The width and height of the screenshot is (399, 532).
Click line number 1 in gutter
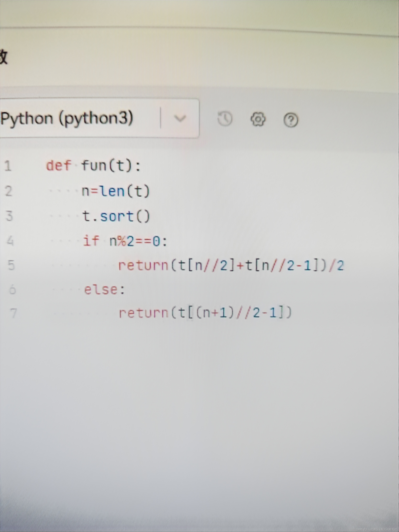tap(8, 166)
